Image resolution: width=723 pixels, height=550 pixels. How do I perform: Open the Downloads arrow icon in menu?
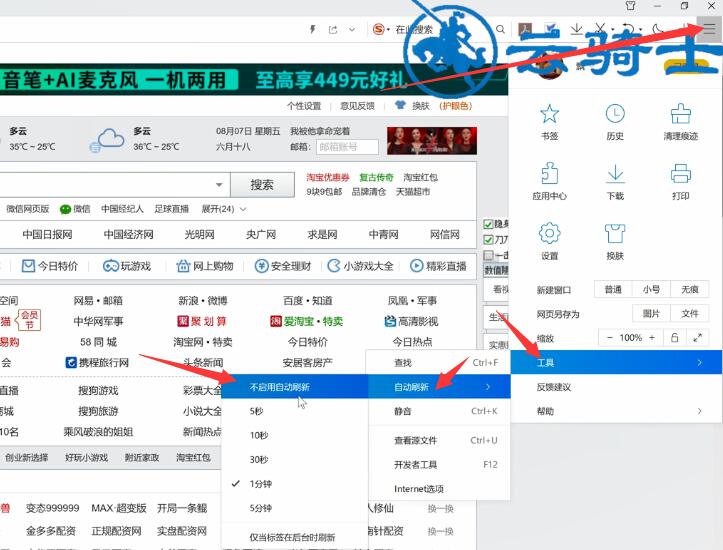tap(615, 174)
